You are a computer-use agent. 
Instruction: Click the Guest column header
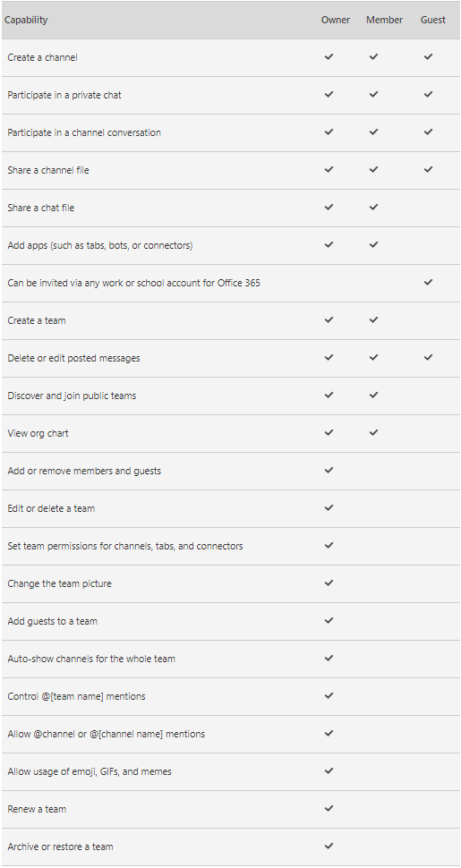coord(432,20)
